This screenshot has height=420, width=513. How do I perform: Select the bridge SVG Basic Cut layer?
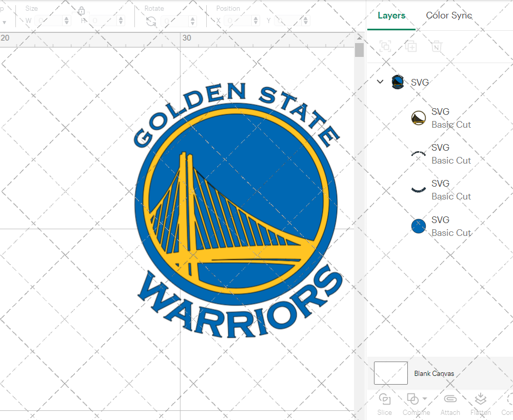coord(440,118)
